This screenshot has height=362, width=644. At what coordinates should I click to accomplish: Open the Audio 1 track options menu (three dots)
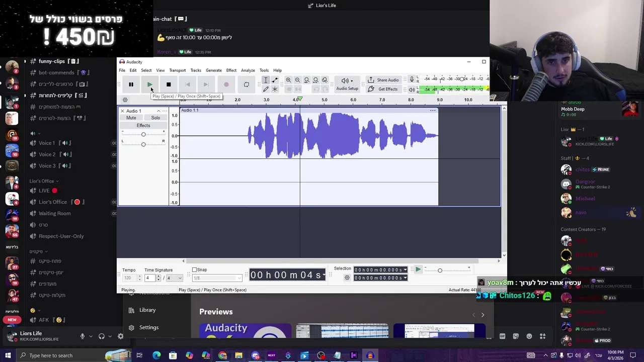tap(165, 111)
